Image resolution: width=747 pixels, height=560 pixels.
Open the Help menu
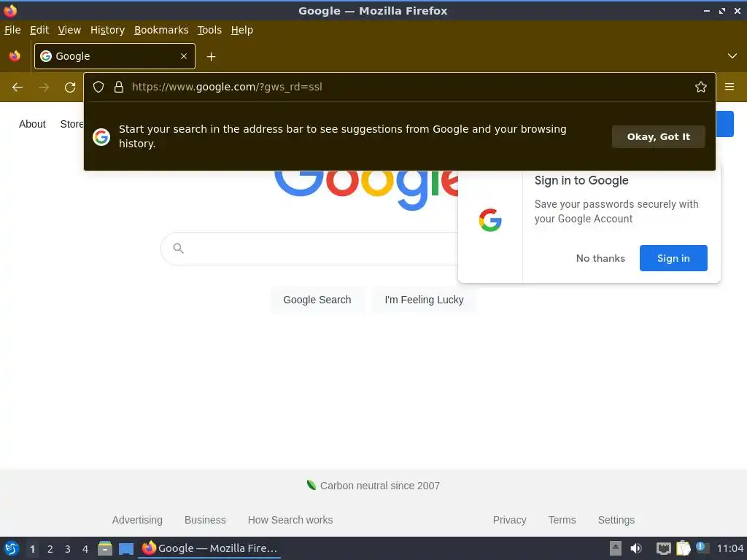click(241, 30)
